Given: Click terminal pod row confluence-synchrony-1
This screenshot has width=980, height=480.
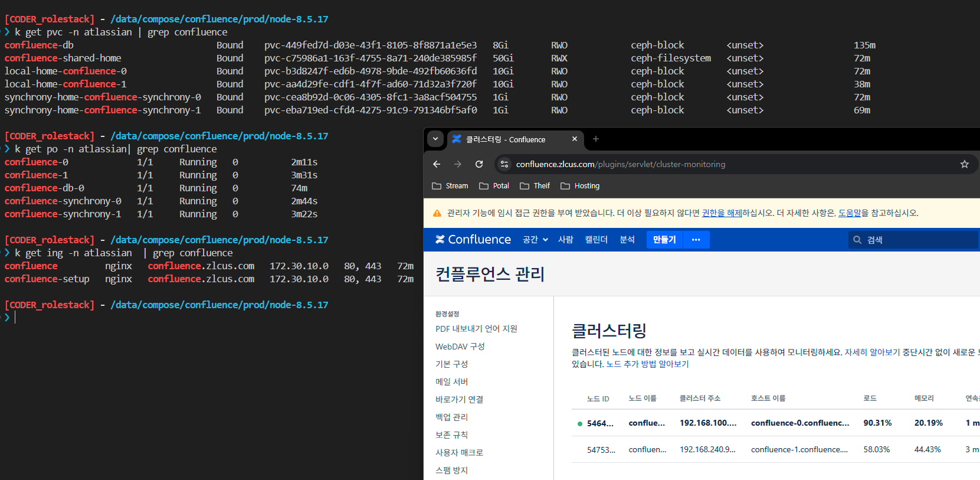Looking at the screenshot, I should tap(161, 214).
